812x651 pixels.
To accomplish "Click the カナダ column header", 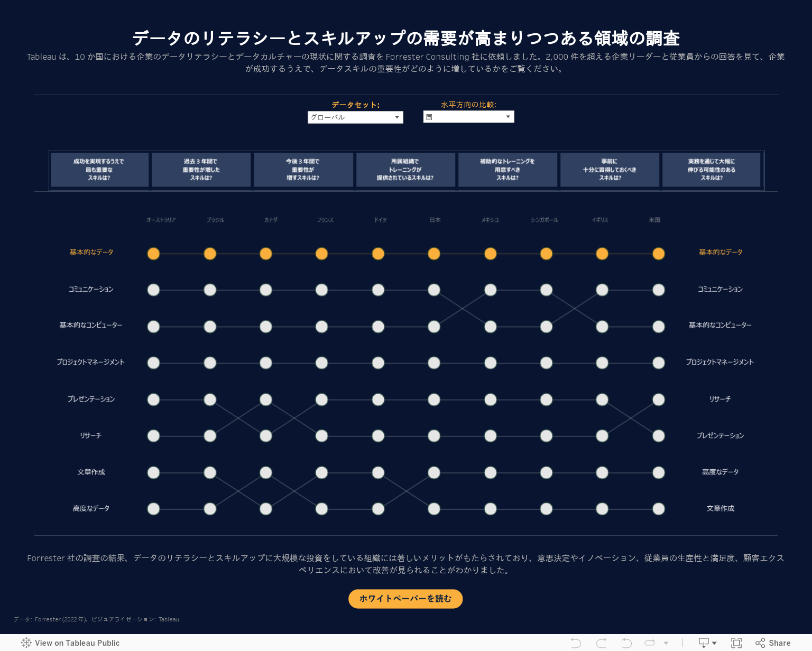I will (x=271, y=220).
